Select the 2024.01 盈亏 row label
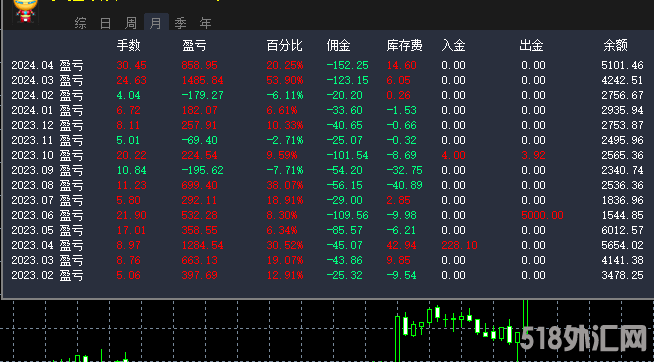This screenshot has width=654, height=362. click(47, 111)
